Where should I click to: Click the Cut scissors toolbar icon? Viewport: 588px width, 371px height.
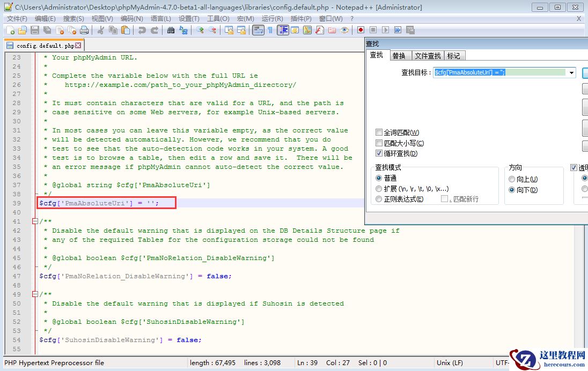(100, 31)
